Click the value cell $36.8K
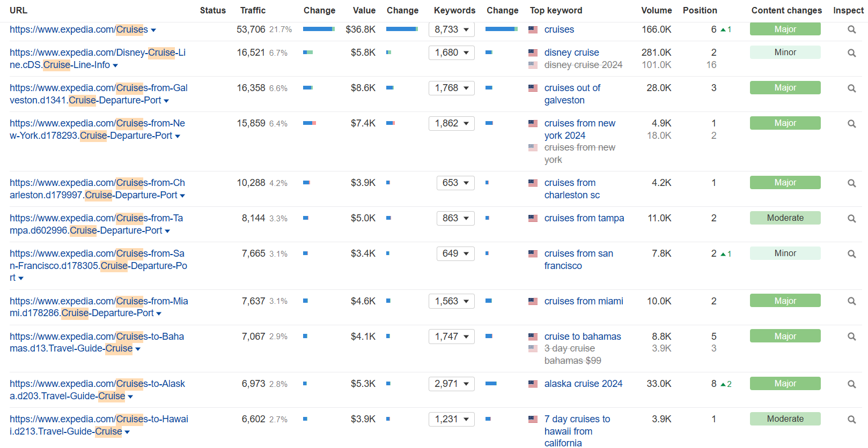 click(361, 29)
